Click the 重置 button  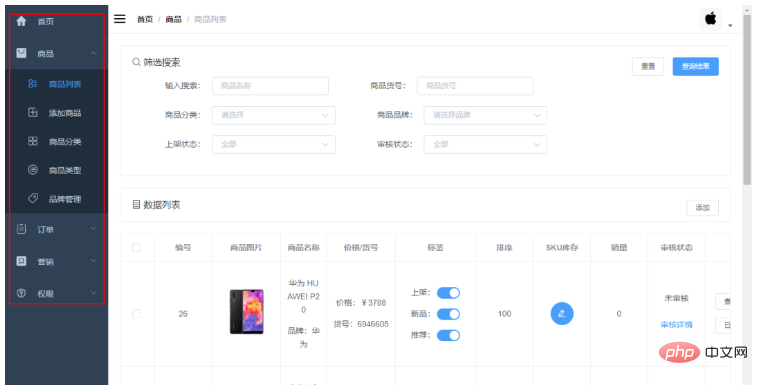(648, 66)
